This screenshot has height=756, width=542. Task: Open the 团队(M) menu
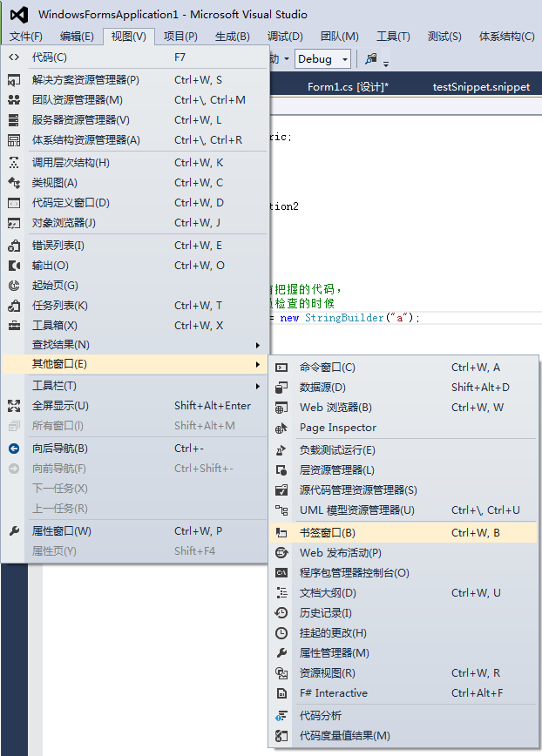[340, 37]
